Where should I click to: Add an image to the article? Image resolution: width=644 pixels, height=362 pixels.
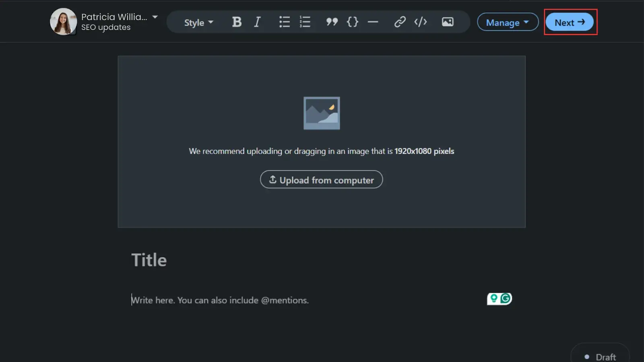click(x=448, y=22)
